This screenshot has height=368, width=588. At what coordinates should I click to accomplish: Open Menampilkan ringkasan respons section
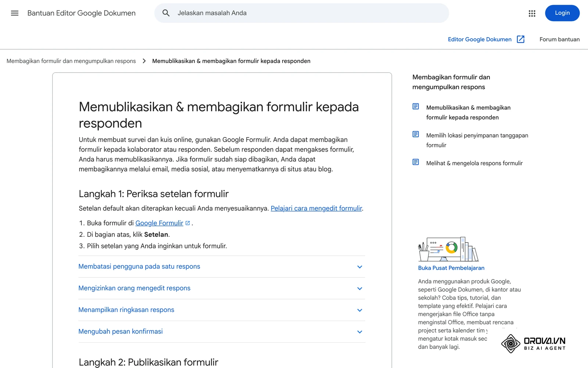[x=222, y=310]
